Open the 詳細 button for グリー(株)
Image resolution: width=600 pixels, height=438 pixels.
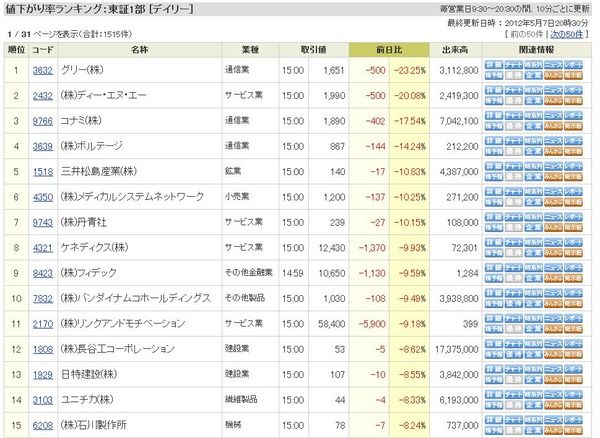(x=494, y=65)
